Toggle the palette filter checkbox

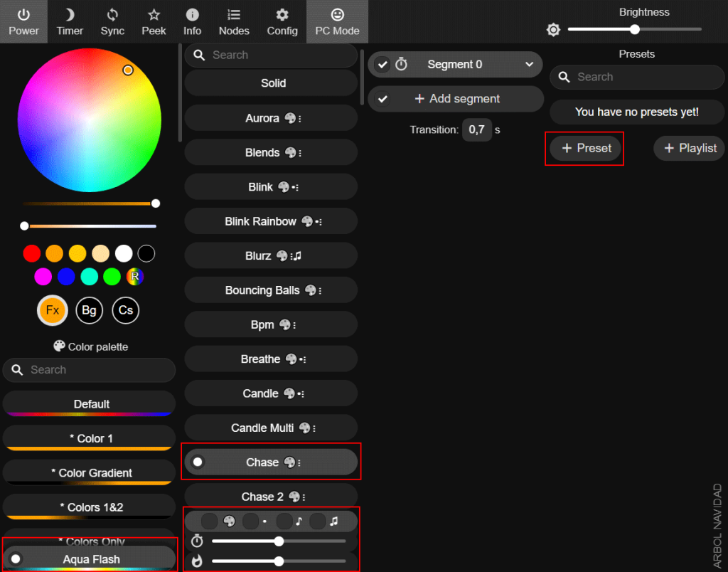coord(210,521)
